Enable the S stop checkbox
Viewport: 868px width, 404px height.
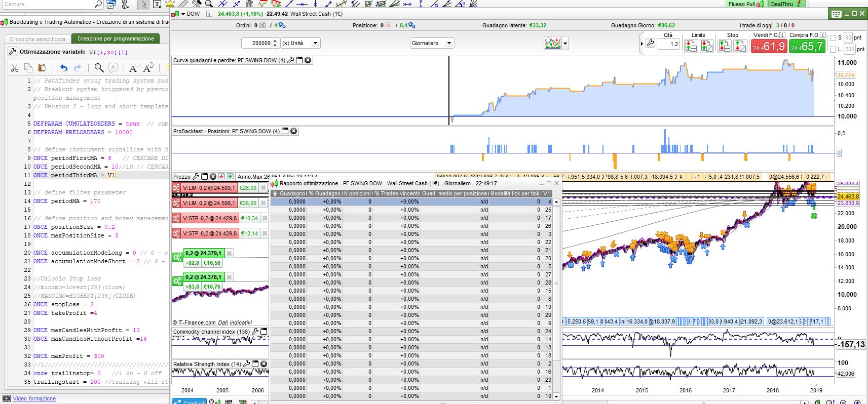pyautogui.click(x=833, y=38)
